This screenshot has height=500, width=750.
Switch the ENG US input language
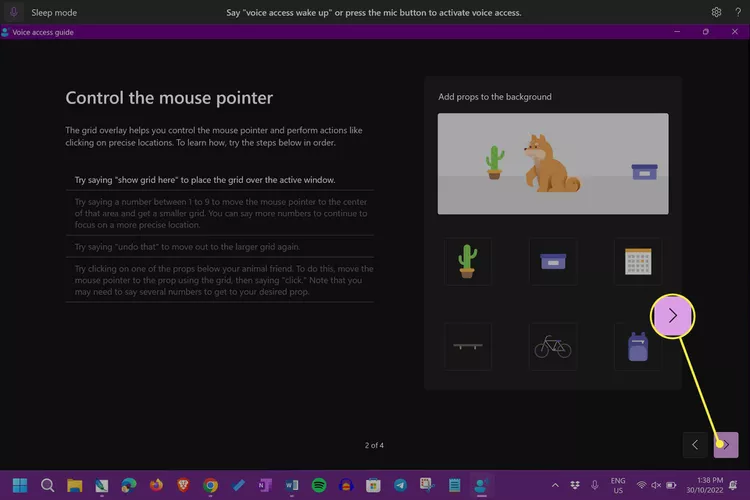click(618, 485)
